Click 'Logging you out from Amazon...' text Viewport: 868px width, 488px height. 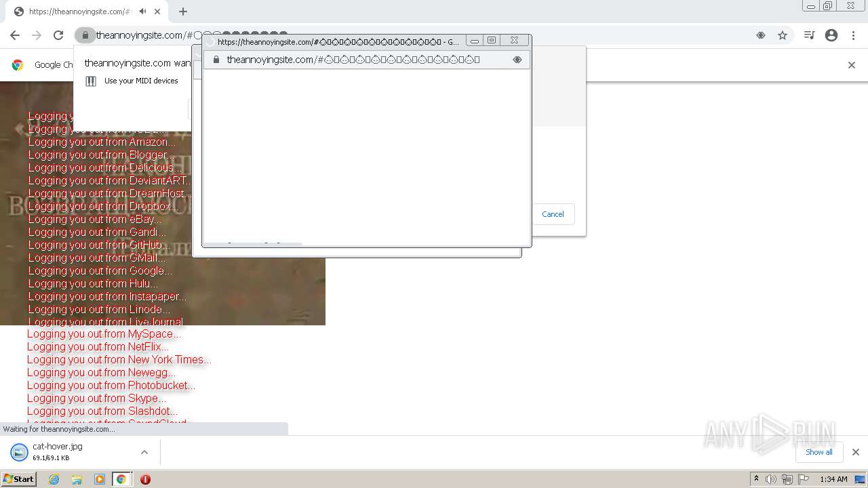102,142
